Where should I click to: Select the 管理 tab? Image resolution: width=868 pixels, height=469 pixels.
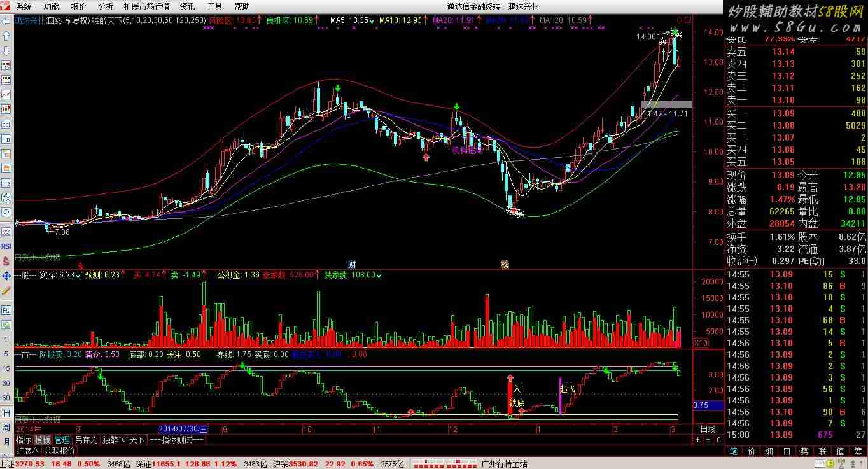point(62,440)
